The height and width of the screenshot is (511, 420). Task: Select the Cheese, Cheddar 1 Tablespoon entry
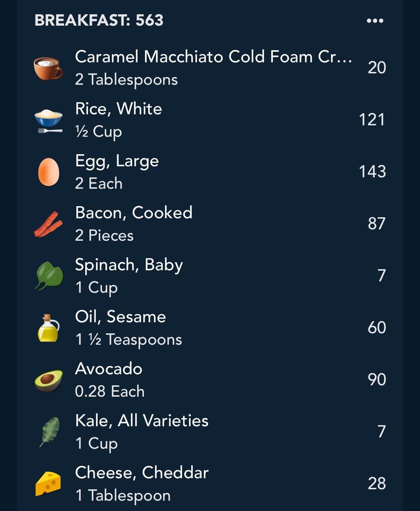210,484
